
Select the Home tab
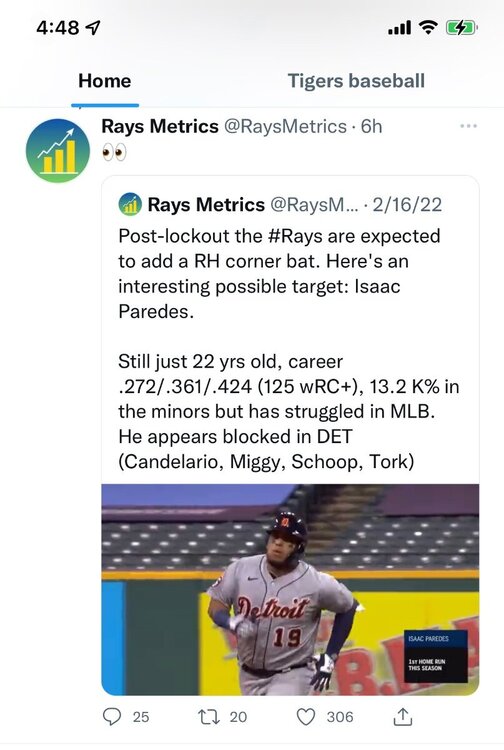pyautogui.click(x=105, y=81)
